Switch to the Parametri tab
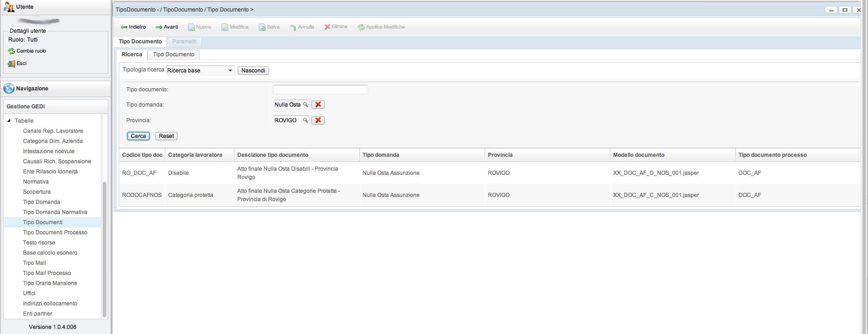The width and height of the screenshot is (868, 334). pyautogui.click(x=184, y=42)
